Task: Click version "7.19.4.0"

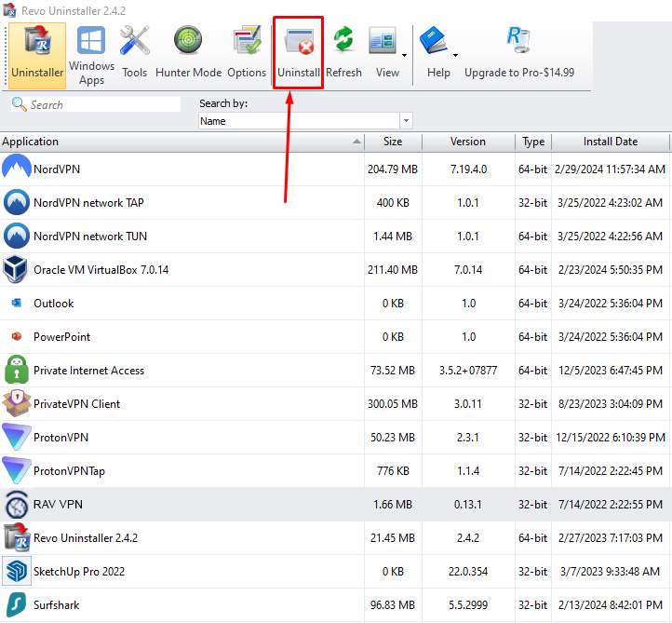Action: [x=468, y=169]
